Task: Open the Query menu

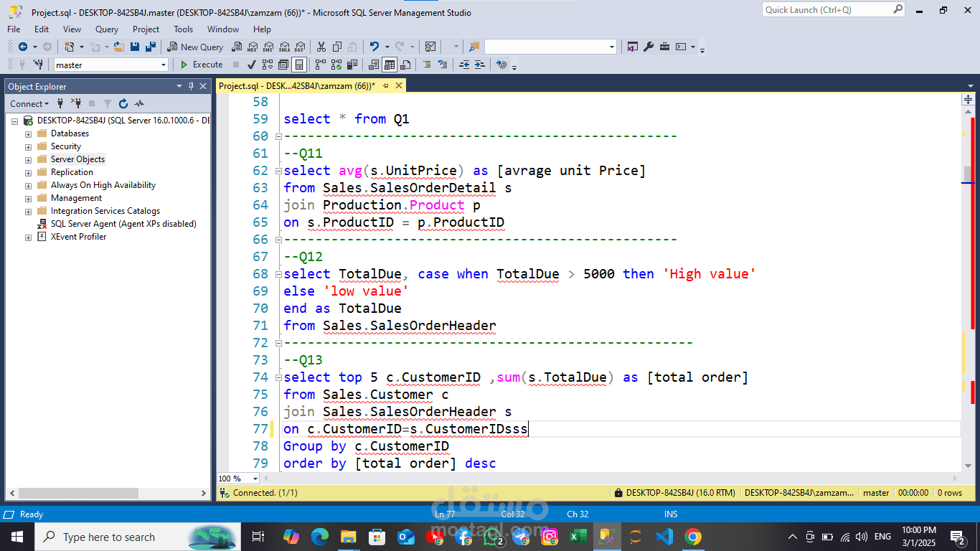Action: (x=106, y=29)
